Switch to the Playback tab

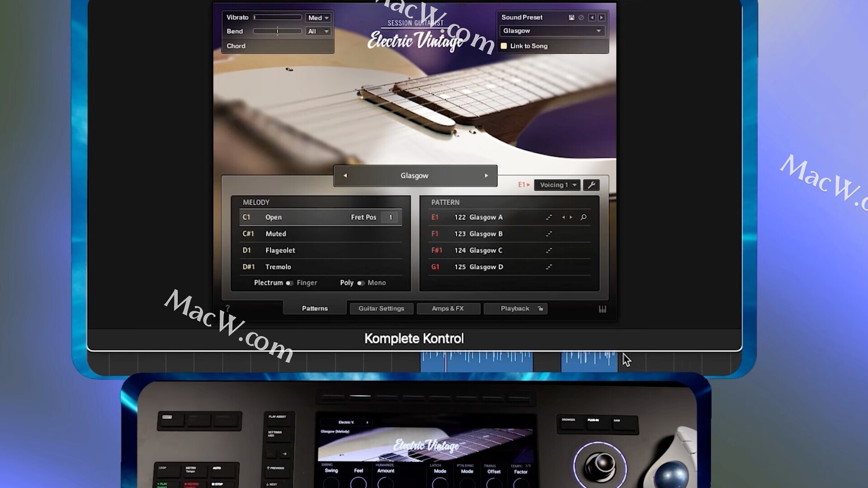pos(515,309)
